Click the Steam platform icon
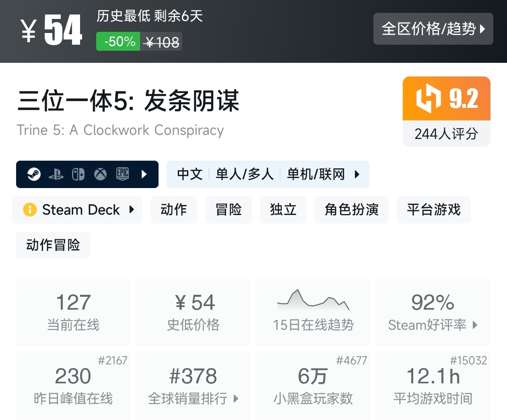The image size is (507, 420). click(x=34, y=174)
